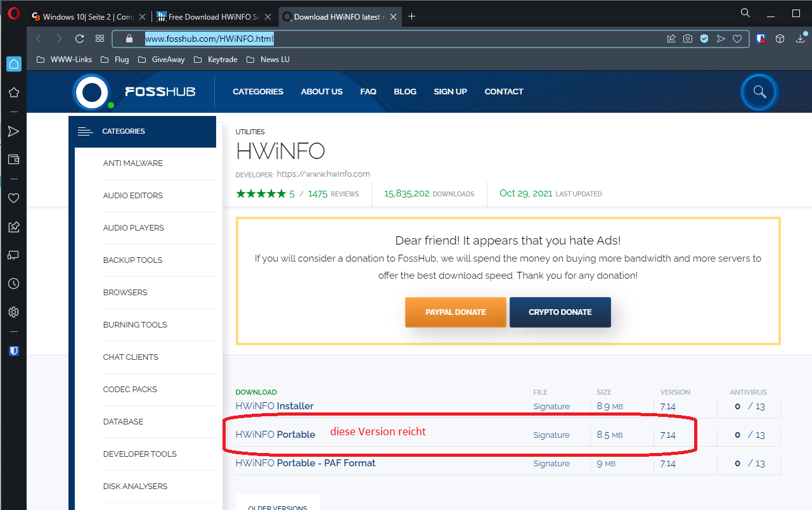Go forward to next page
The height and width of the screenshot is (510, 812).
tap(59, 39)
